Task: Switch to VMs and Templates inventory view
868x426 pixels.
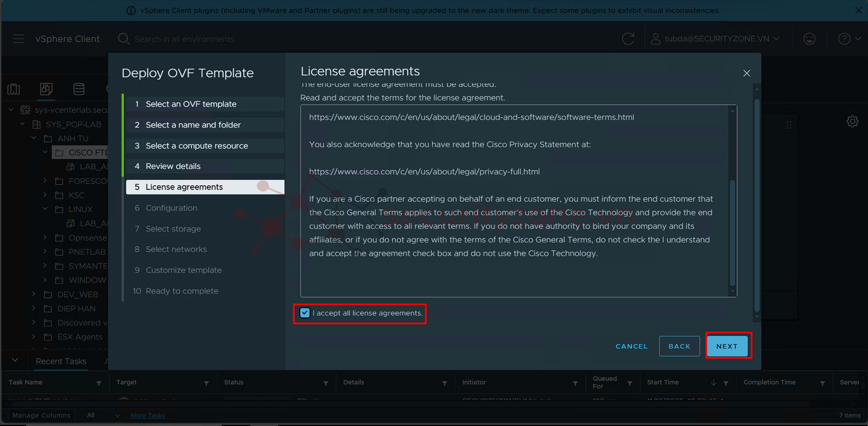Action: 46,89
